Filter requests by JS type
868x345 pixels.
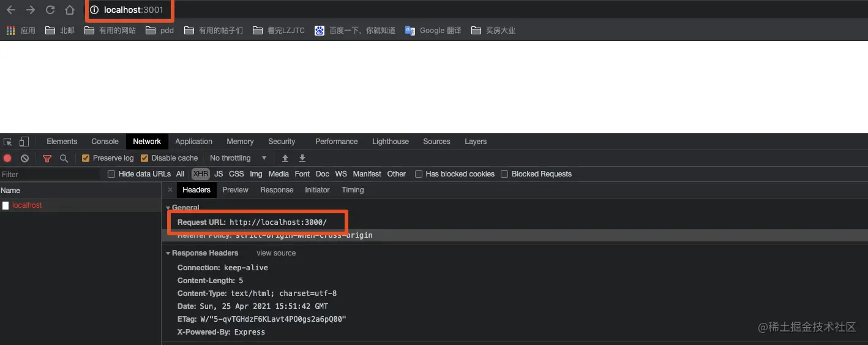point(219,174)
